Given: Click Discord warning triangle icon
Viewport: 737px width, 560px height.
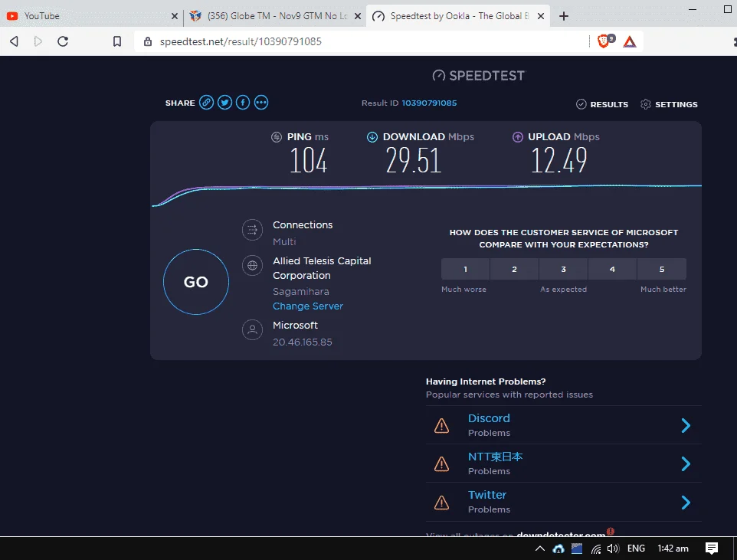Looking at the screenshot, I should [441, 426].
